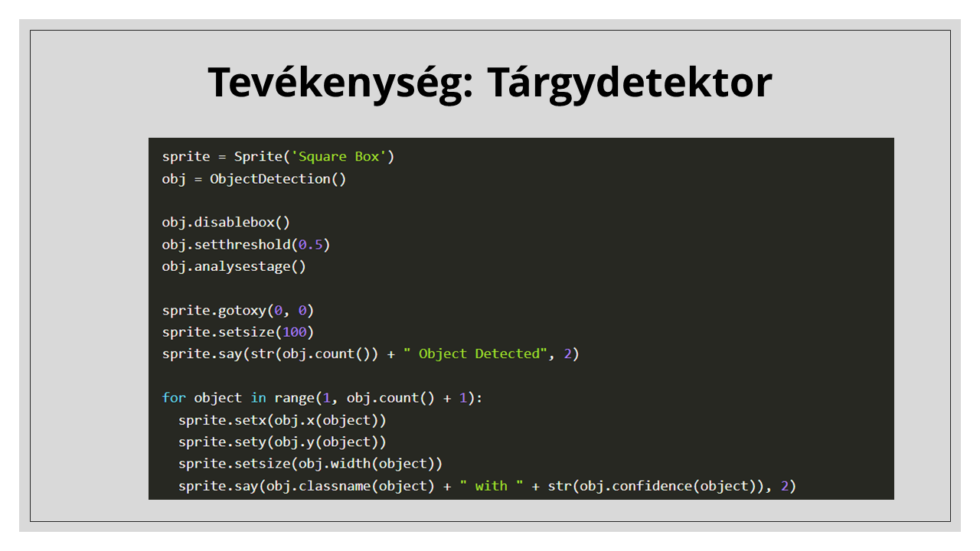Select the sprite.sety(obj.y(object)) line

pos(283,442)
